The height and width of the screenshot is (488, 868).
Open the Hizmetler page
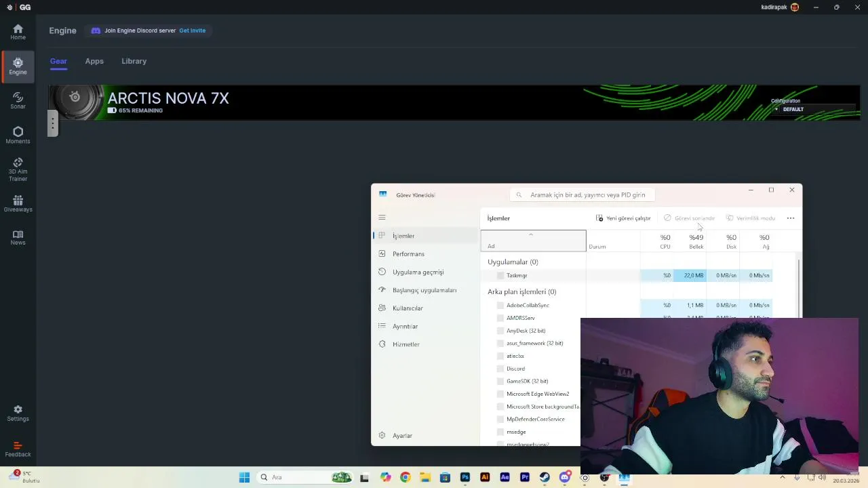pyautogui.click(x=426, y=344)
